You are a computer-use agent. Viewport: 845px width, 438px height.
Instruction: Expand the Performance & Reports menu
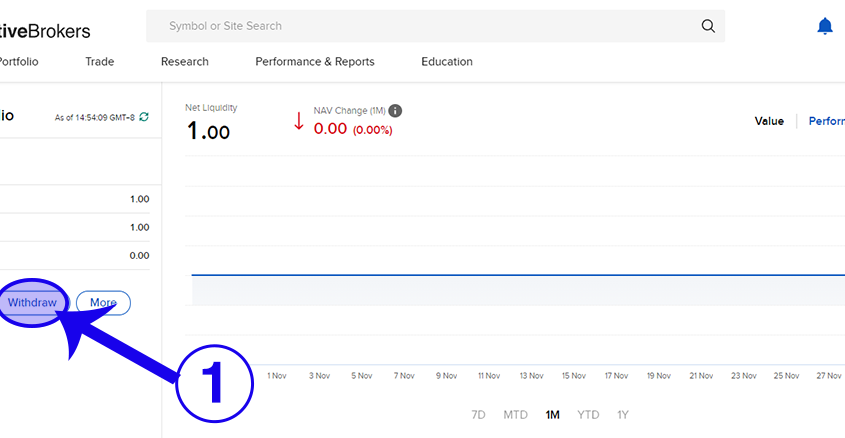pyautogui.click(x=315, y=62)
